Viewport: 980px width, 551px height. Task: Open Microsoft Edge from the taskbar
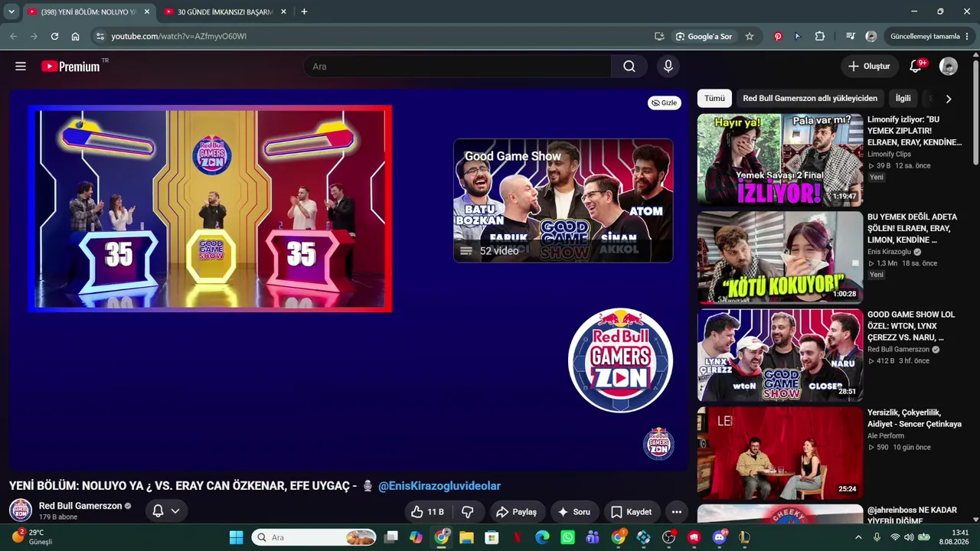coord(542,537)
